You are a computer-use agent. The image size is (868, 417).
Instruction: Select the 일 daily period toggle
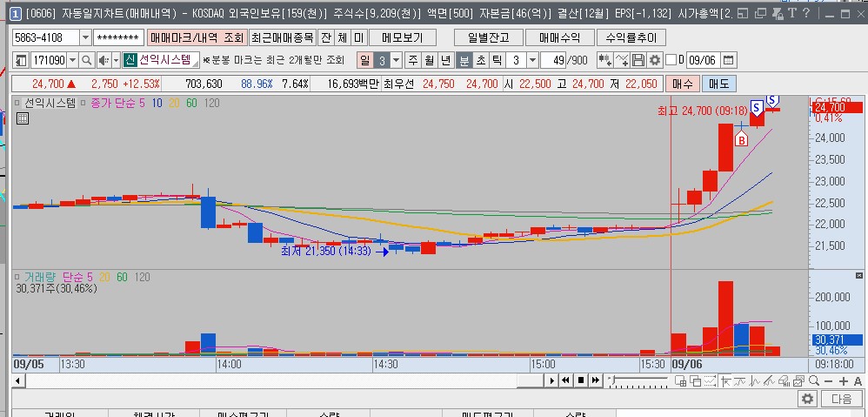[x=365, y=60]
